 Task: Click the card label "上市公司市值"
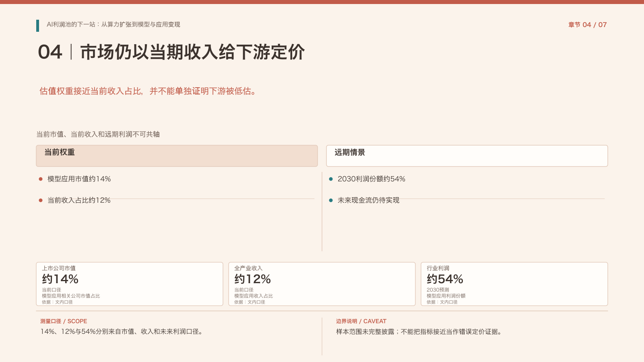pos(59,268)
